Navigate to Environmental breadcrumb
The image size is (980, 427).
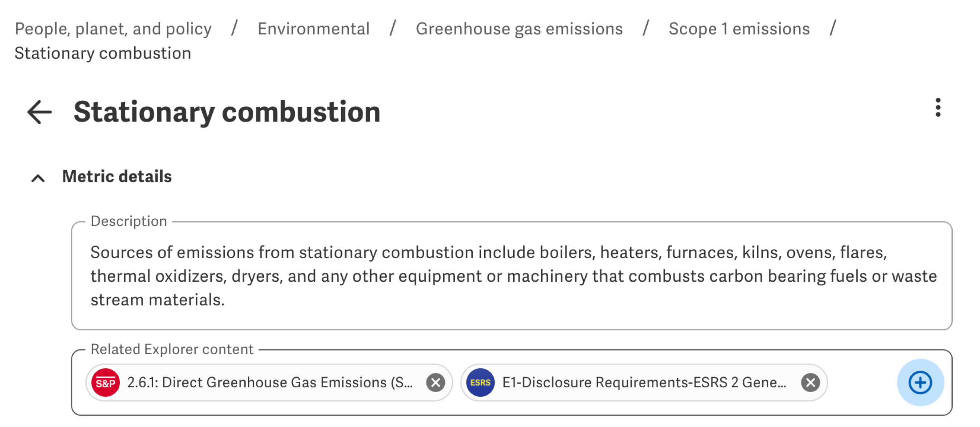pyautogui.click(x=314, y=29)
